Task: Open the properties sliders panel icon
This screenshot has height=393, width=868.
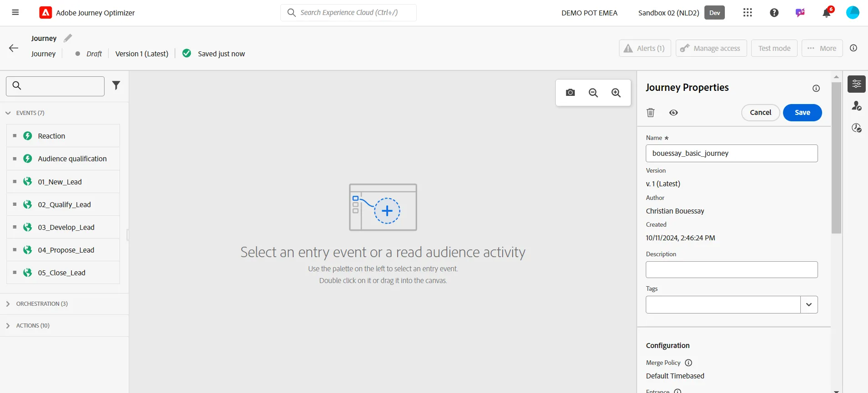Action: [x=857, y=84]
